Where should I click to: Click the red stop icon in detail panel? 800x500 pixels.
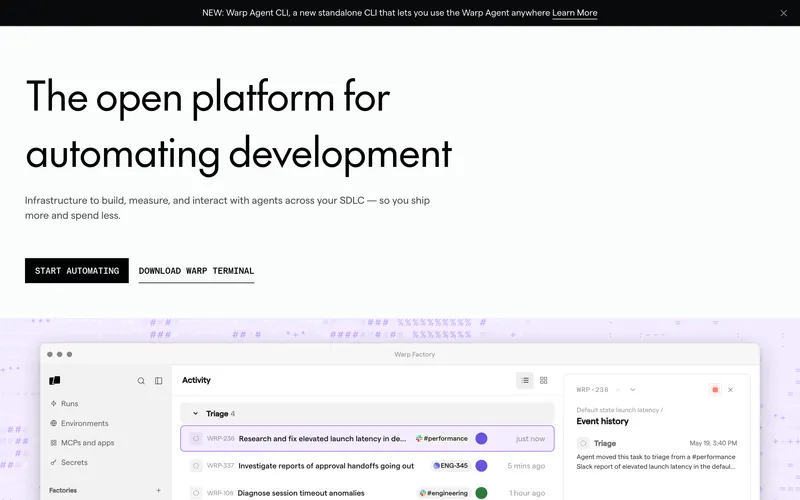pyautogui.click(x=715, y=390)
